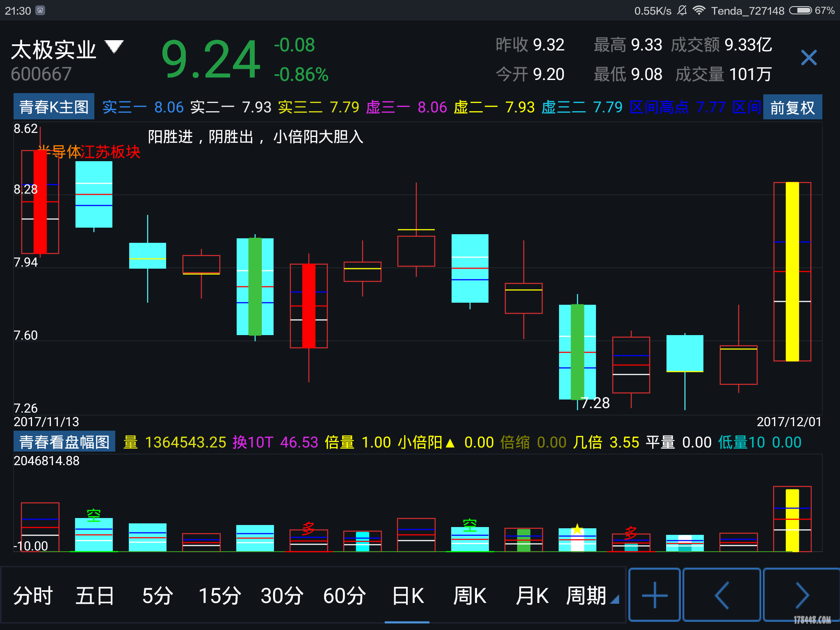The image size is (840, 630).
Task: Select the 日K daily candlestick tab
Action: tap(408, 596)
